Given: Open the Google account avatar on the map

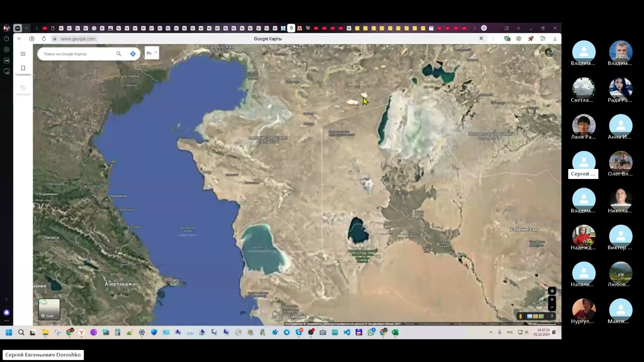Looking at the screenshot, I should click(549, 52).
